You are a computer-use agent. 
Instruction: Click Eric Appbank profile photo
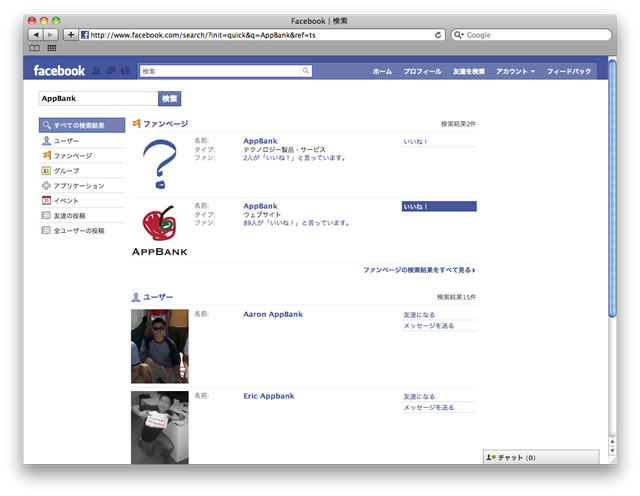[x=160, y=427]
